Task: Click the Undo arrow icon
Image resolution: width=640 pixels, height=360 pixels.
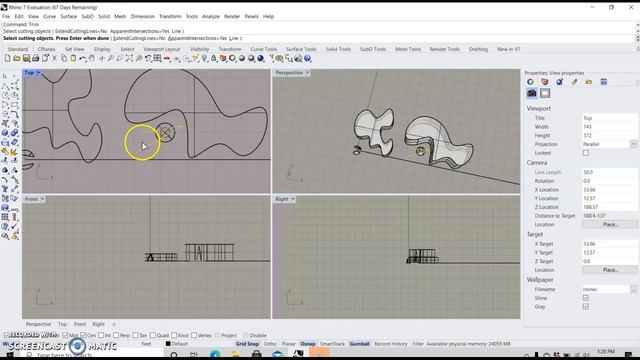Action: (82, 59)
